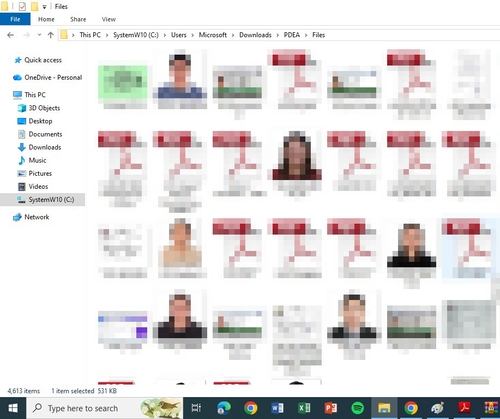
Task: Navigate to Microsoft breadcrumb in path
Action: pos(213,35)
